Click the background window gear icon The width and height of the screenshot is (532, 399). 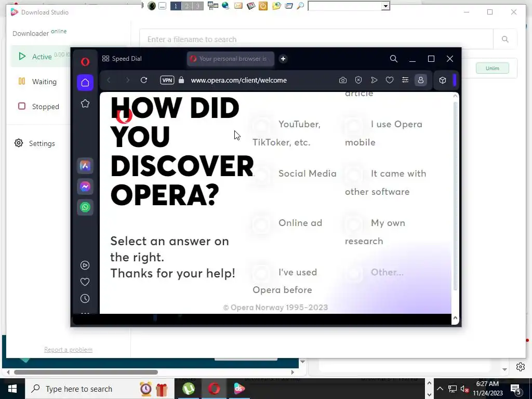pos(521,367)
